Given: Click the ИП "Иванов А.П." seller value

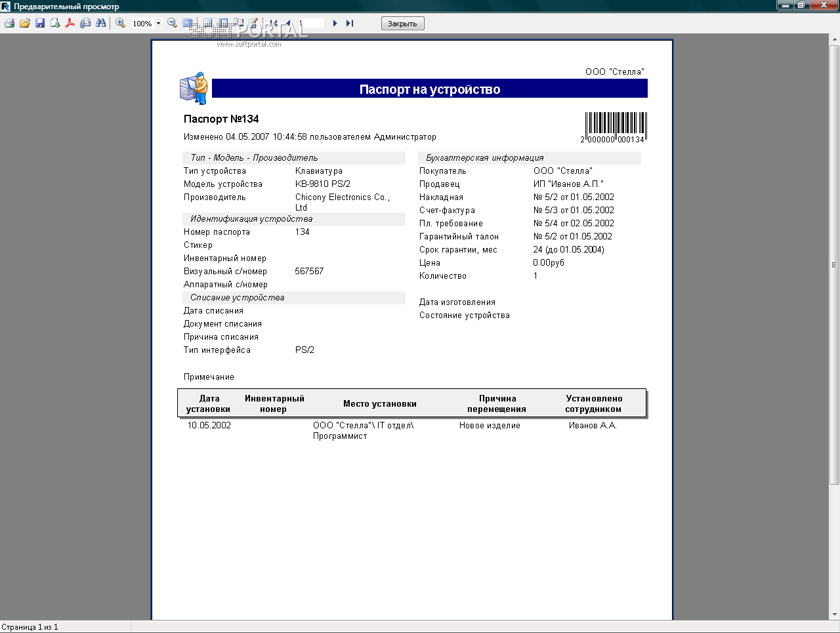Looking at the screenshot, I should pyautogui.click(x=568, y=184).
